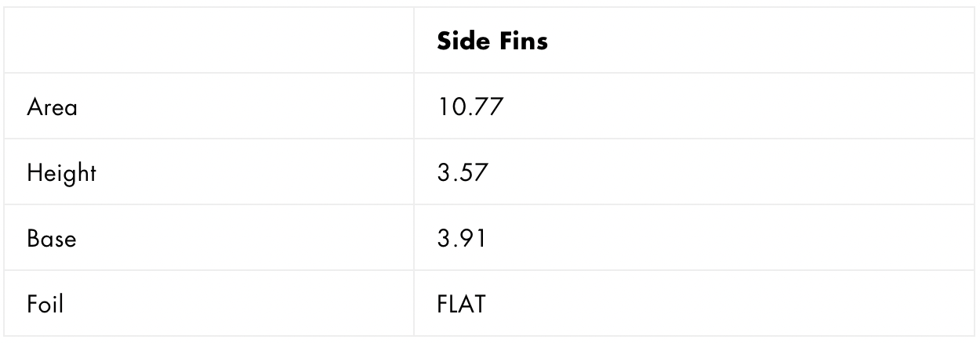The height and width of the screenshot is (343, 980).
Task: Click the Area row label
Action: pos(52,107)
